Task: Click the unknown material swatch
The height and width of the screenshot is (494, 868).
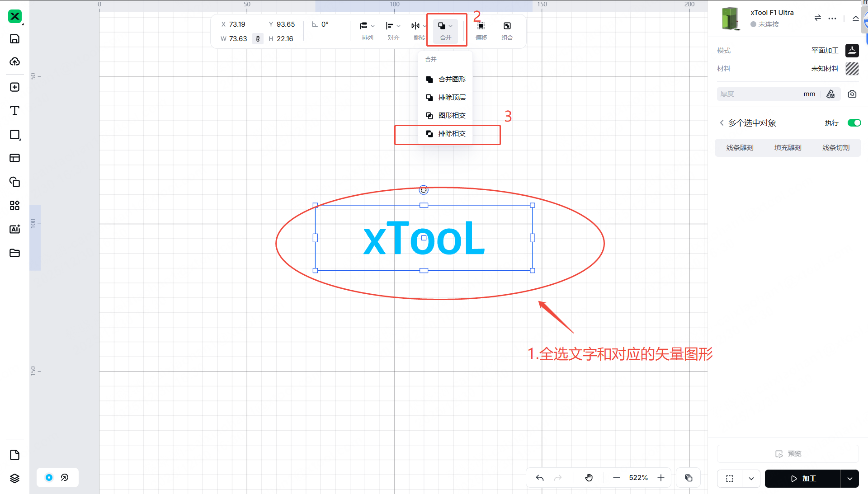Action: click(852, 69)
